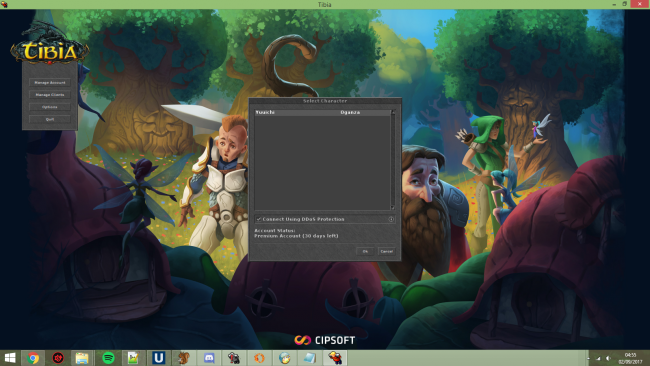
Task: Open the red gear app on taskbar
Action: coord(58,358)
